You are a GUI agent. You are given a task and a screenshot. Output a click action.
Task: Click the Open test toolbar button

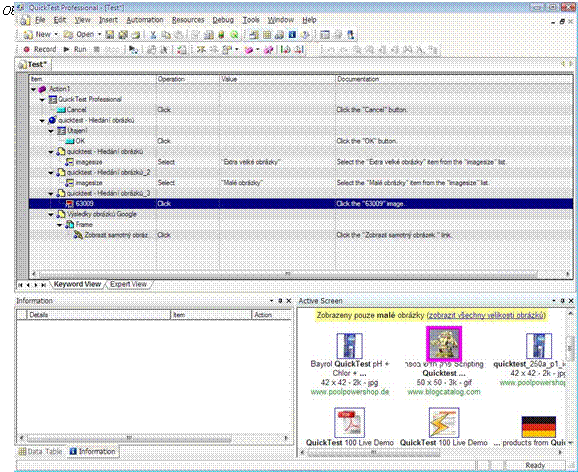pos(79,35)
